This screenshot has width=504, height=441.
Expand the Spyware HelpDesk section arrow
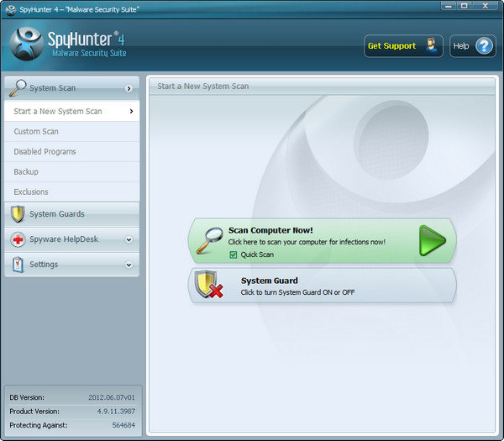(x=129, y=239)
